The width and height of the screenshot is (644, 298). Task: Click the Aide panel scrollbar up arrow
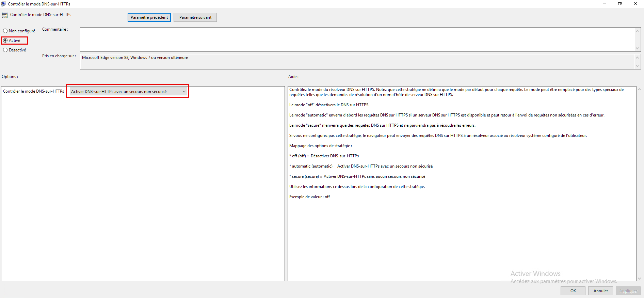tap(639, 90)
